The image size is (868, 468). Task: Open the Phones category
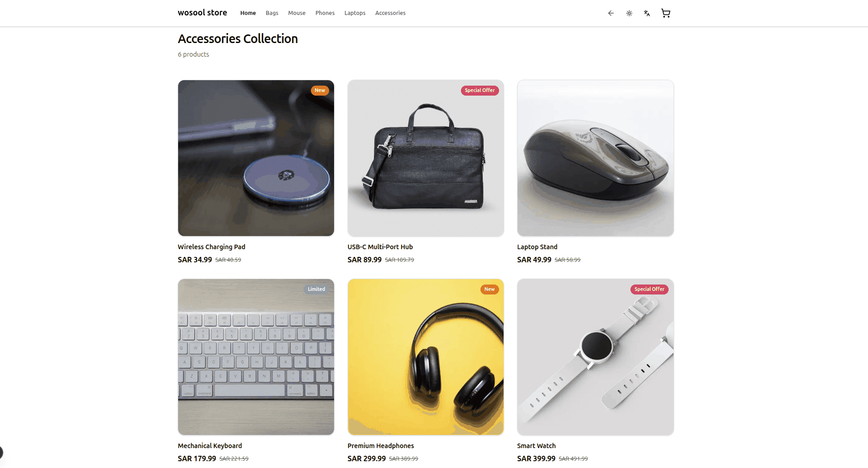[325, 13]
